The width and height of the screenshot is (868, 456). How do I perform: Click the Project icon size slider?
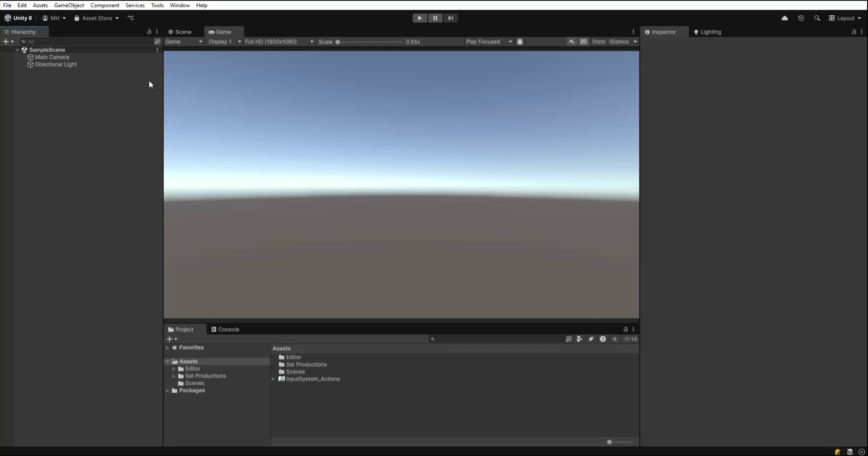(x=619, y=442)
